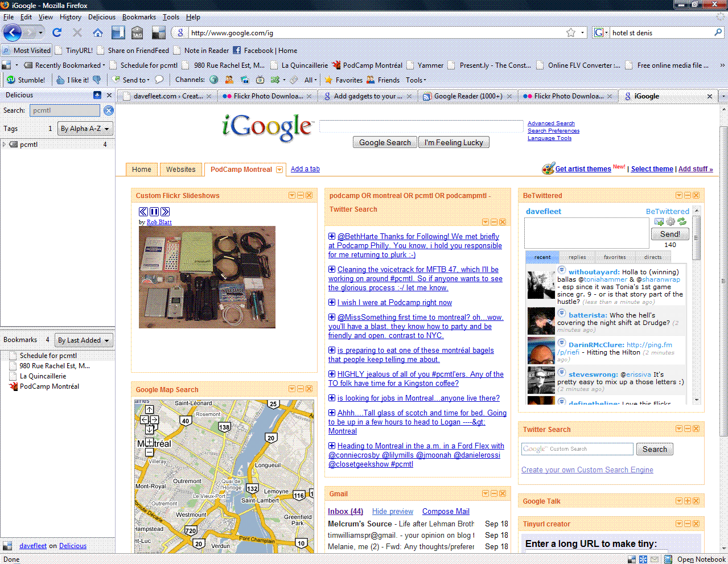The height and width of the screenshot is (564, 728).
Task: Click the Facebook | Home bookmark
Action: 265,51
